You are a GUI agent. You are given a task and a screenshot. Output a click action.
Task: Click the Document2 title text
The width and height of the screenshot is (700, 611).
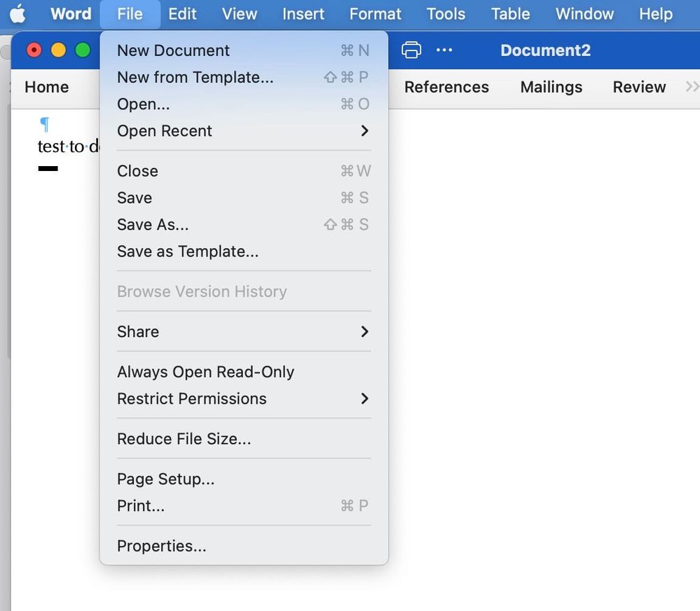pos(545,50)
